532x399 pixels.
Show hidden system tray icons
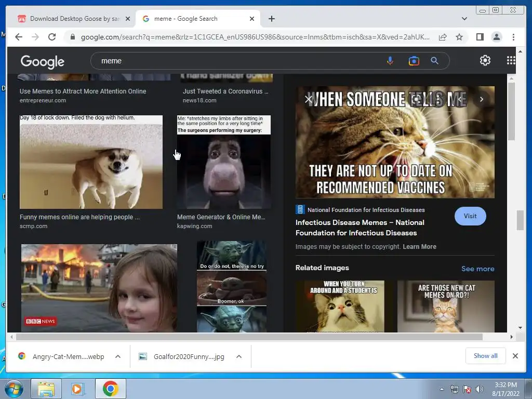click(x=442, y=390)
